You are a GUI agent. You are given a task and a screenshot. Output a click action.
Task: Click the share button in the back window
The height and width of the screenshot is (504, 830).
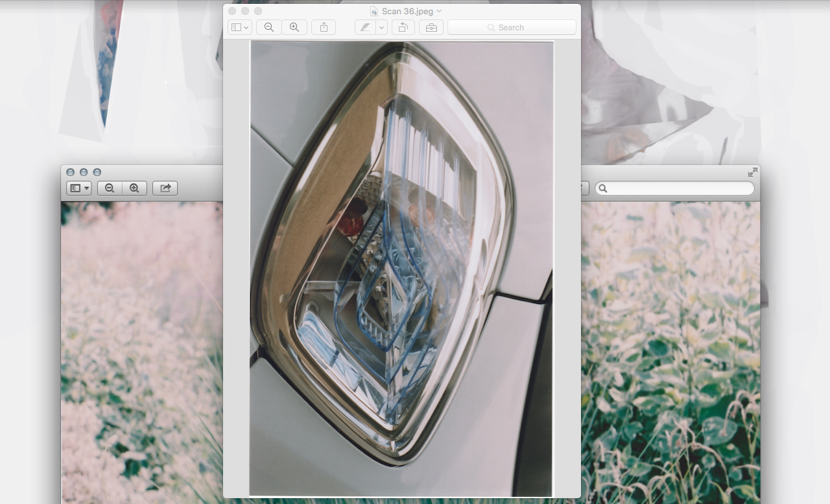tap(165, 188)
